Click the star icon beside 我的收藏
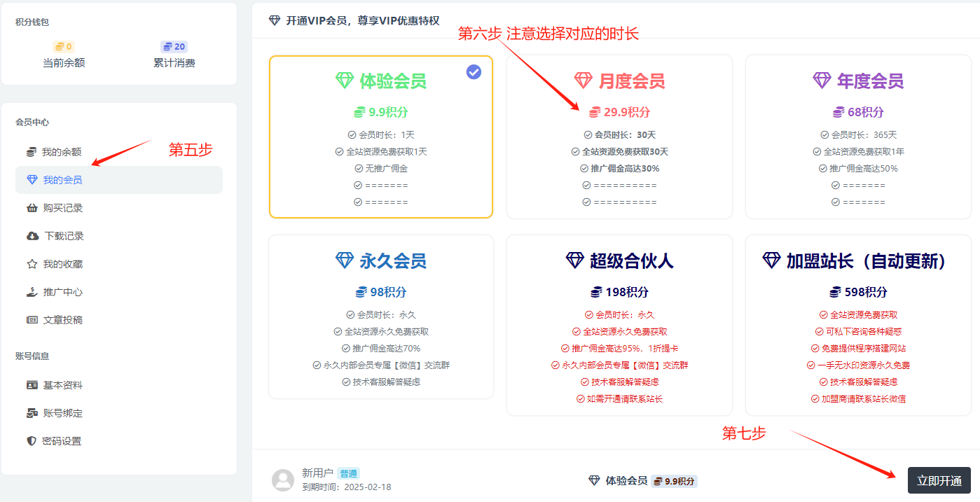Viewport: 980px width, 502px height. 32,264
